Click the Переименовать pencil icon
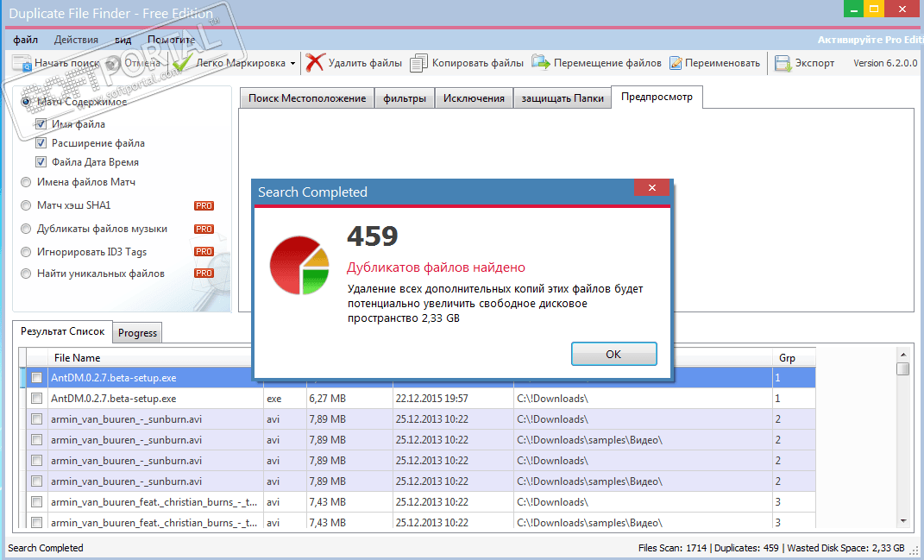924x560 pixels. click(x=676, y=62)
